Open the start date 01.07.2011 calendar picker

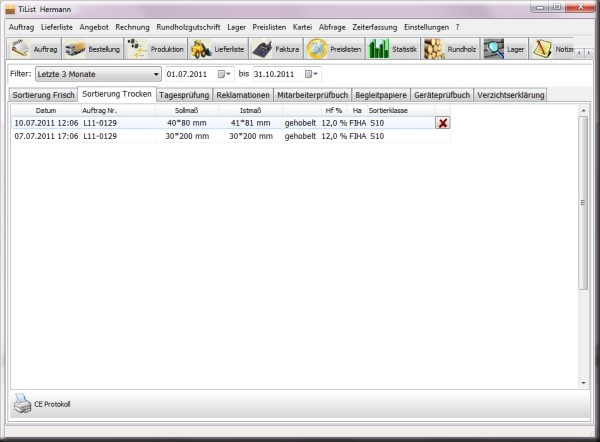pyautogui.click(x=224, y=74)
